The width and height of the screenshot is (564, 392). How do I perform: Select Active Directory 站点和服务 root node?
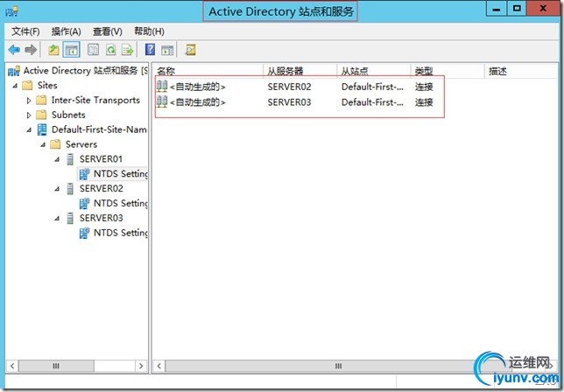click(85, 70)
